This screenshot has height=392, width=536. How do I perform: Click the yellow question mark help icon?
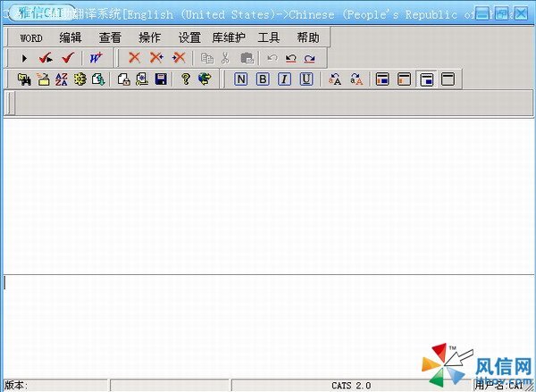[x=186, y=79]
